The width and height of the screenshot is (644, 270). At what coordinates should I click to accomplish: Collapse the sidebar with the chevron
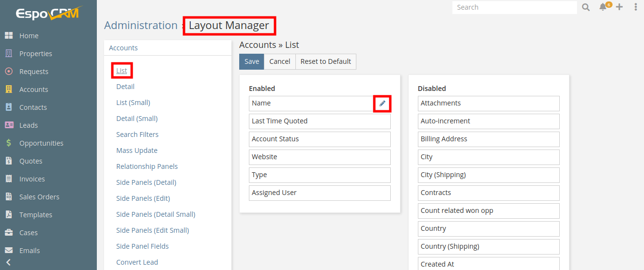[x=8, y=262]
